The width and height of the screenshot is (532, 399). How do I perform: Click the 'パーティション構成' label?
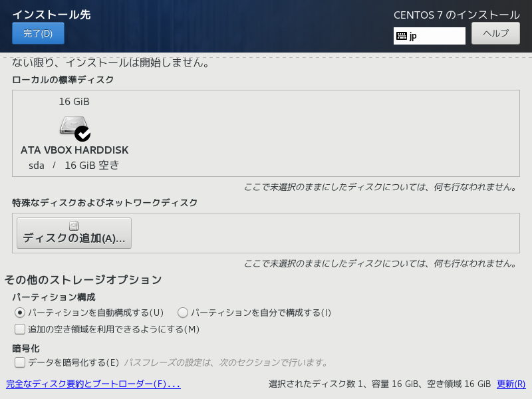tap(54, 297)
